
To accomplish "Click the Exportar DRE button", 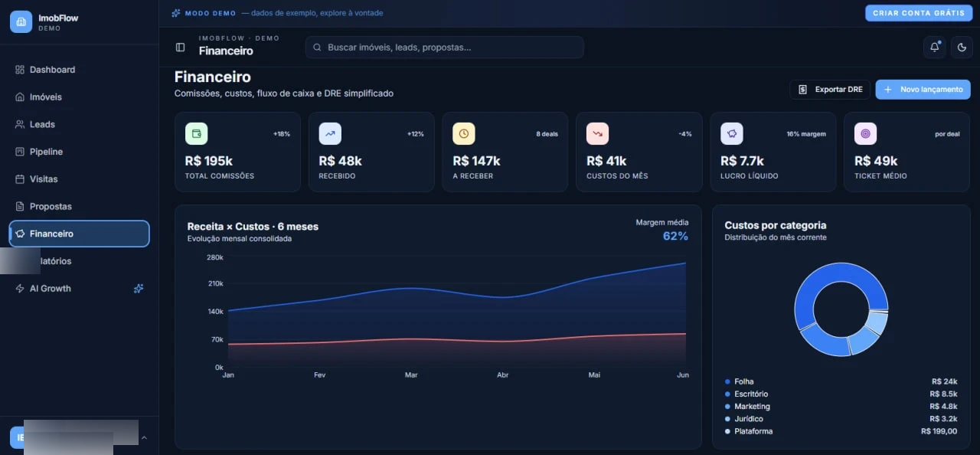I will (x=830, y=90).
